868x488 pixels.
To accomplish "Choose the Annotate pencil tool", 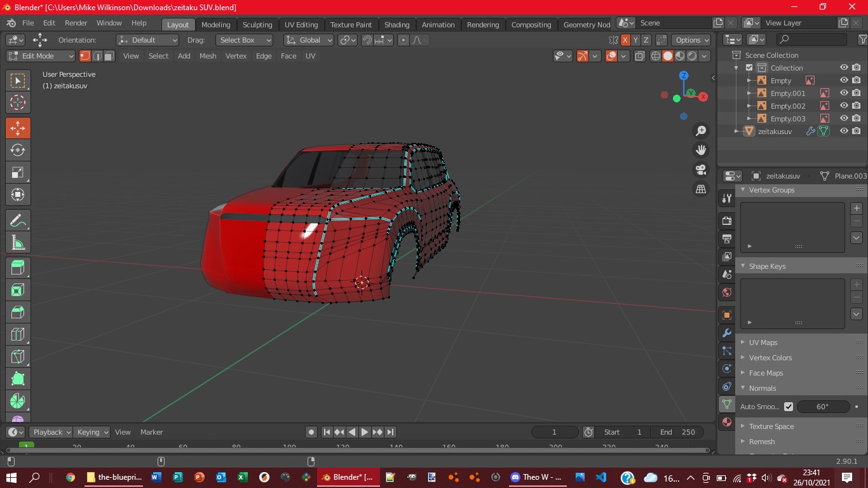I will (18, 220).
